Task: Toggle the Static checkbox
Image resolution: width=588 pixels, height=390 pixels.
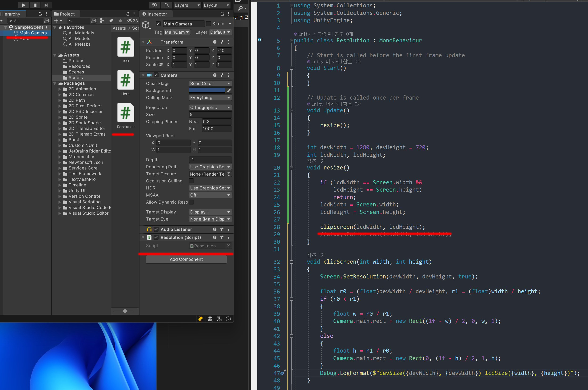Action: (x=209, y=24)
